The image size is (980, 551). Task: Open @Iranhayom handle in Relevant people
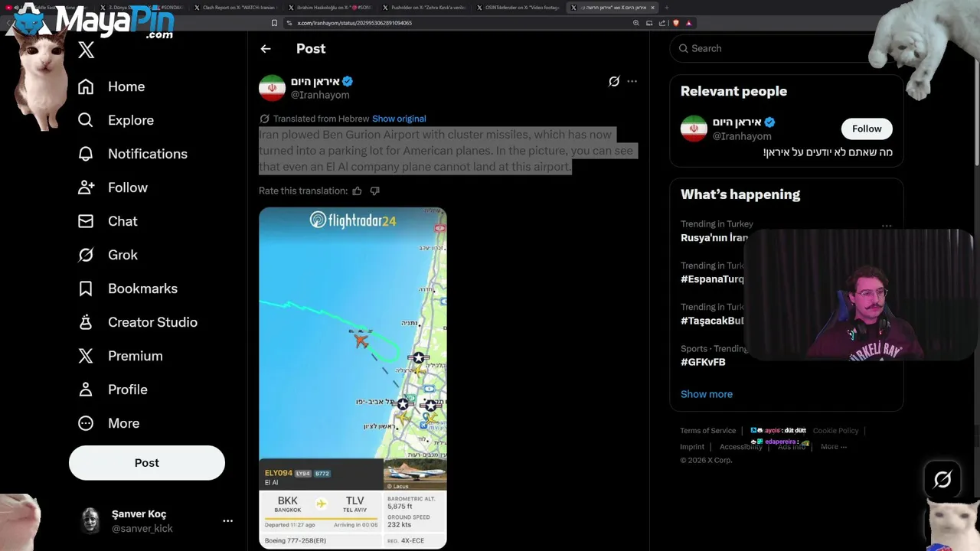(x=742, y=136)
